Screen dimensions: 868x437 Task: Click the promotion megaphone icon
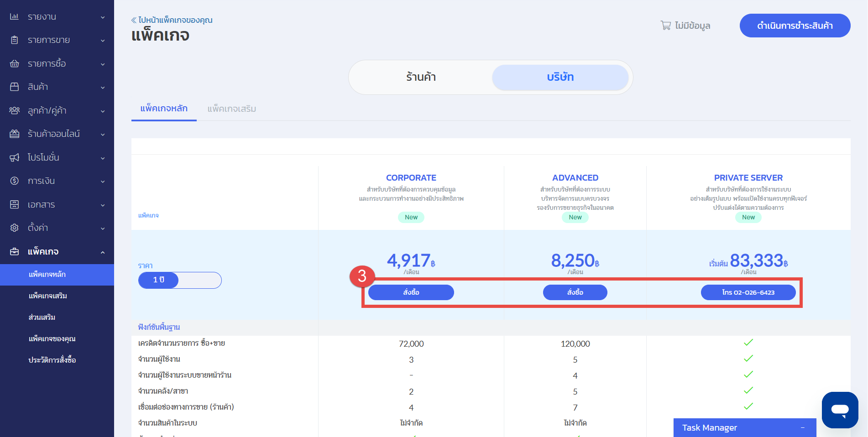click(x=14, y=157)
